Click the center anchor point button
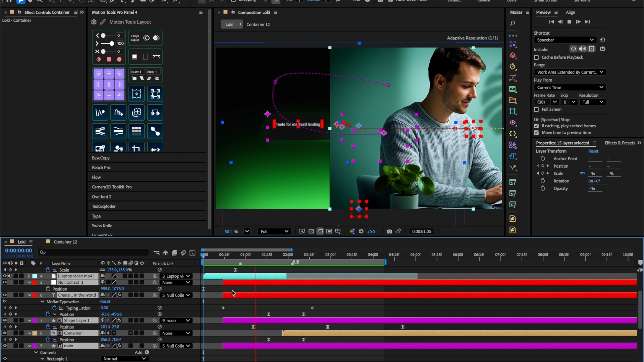The height and width of the screenshot is (362, 644). click(x=109, y=85)
